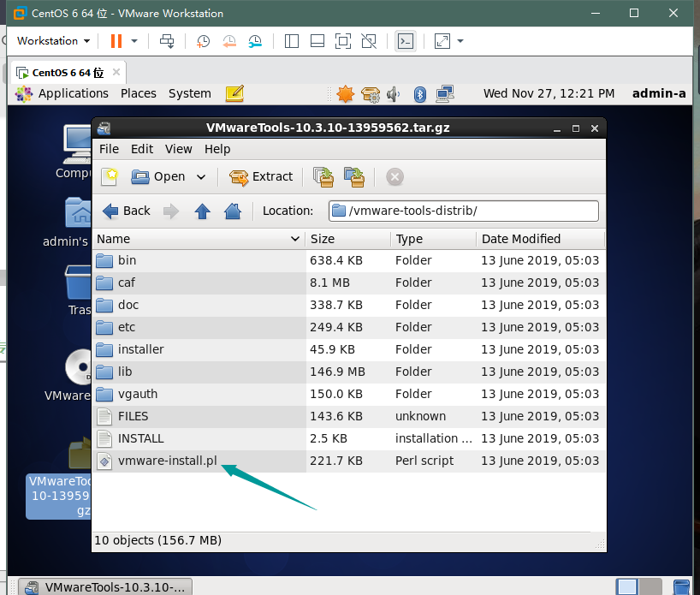
Task: Open the archive manager View menu
Action: pos(179,149)
